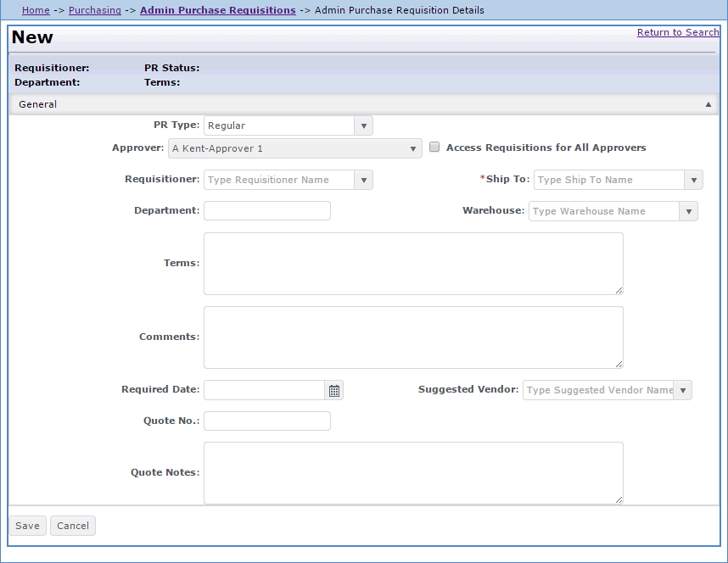
Task: Click inside the Department field
Action: [266, 210]
